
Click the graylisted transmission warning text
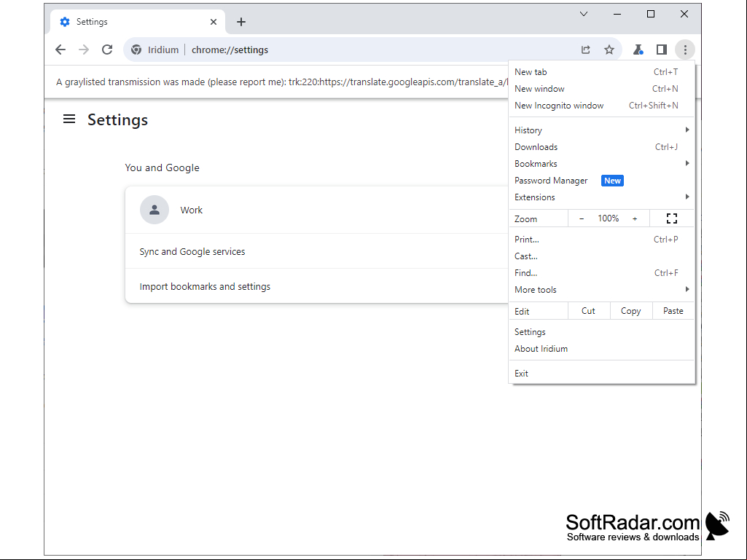282,82
